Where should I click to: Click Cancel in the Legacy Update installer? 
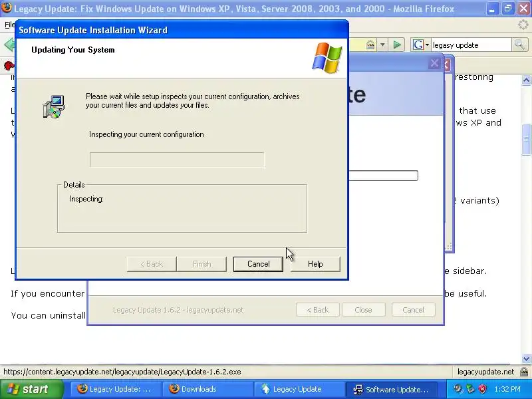click(413, 310)
